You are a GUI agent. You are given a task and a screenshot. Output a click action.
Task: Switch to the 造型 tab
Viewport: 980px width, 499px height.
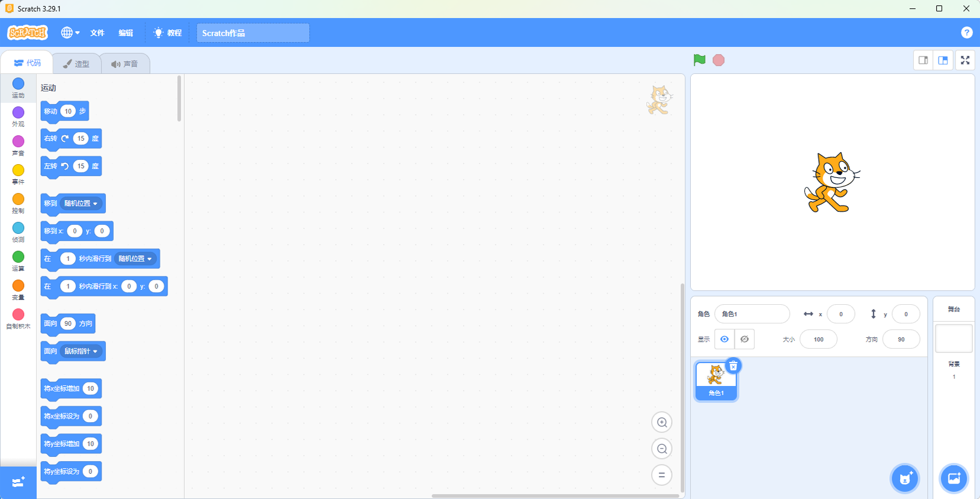(76, 64)
